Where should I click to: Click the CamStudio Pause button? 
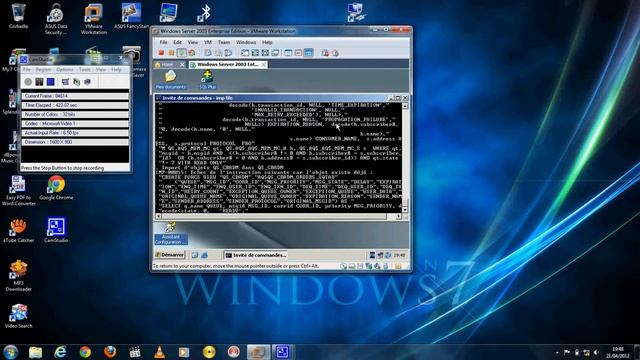point(39,82)
